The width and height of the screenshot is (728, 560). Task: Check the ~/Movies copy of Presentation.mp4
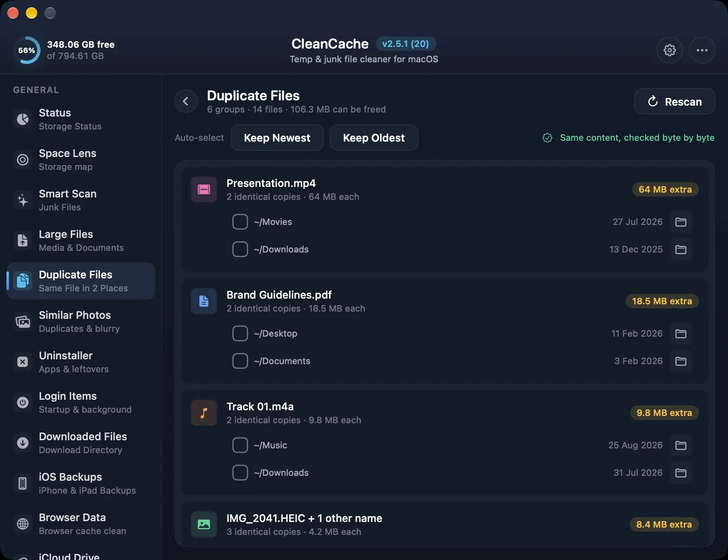click(x=240, y=222)
